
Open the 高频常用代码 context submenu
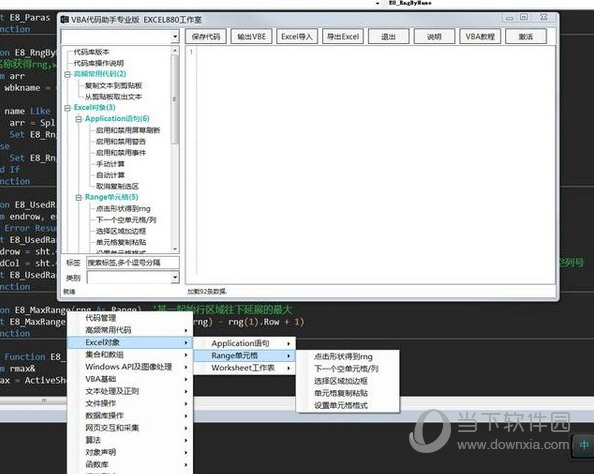point(130,330)
